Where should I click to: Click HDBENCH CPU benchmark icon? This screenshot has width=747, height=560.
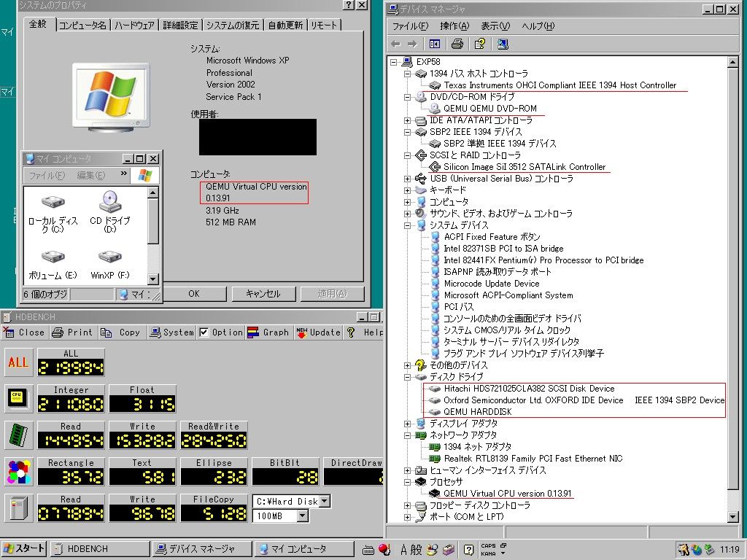point(18,399)
